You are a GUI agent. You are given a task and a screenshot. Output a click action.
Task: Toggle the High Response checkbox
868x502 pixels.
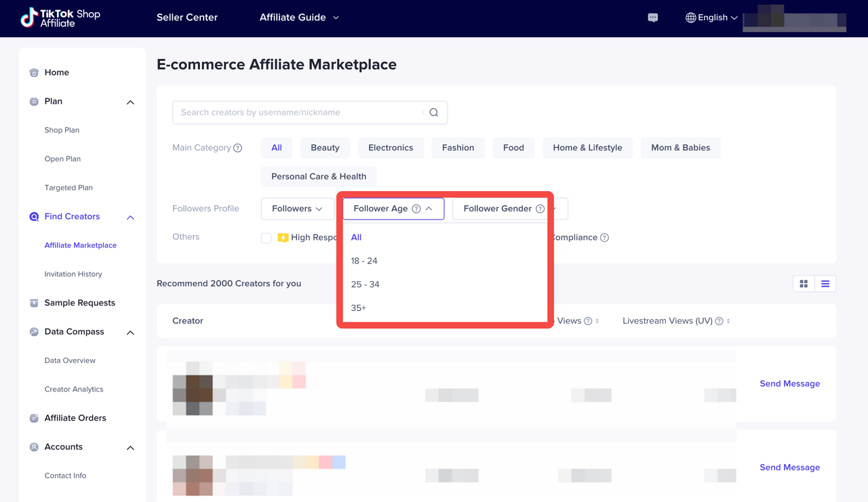[266, 238]
